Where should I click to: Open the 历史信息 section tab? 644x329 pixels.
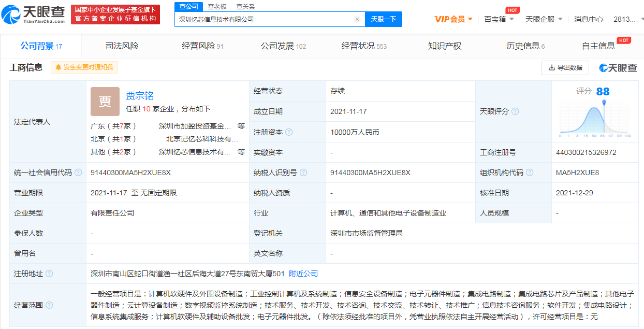525,46
